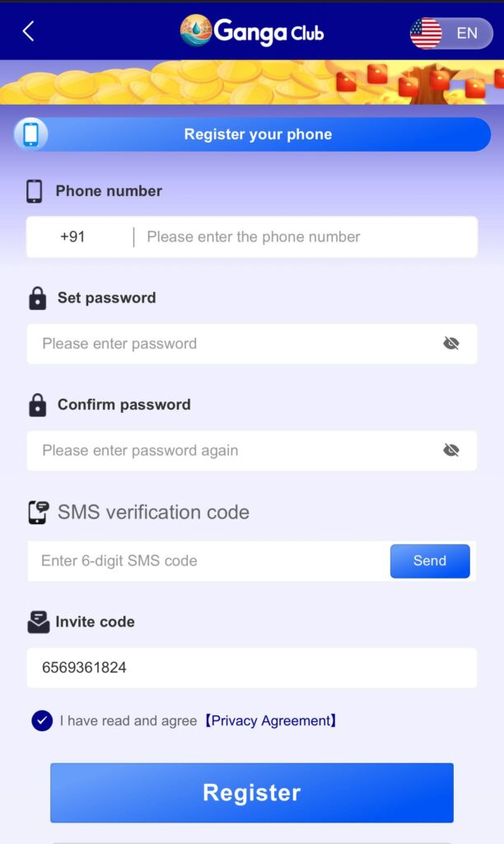Click the lock icon beside Confirm password
This screenshot has width=504, height=844.
click(37, 405)
